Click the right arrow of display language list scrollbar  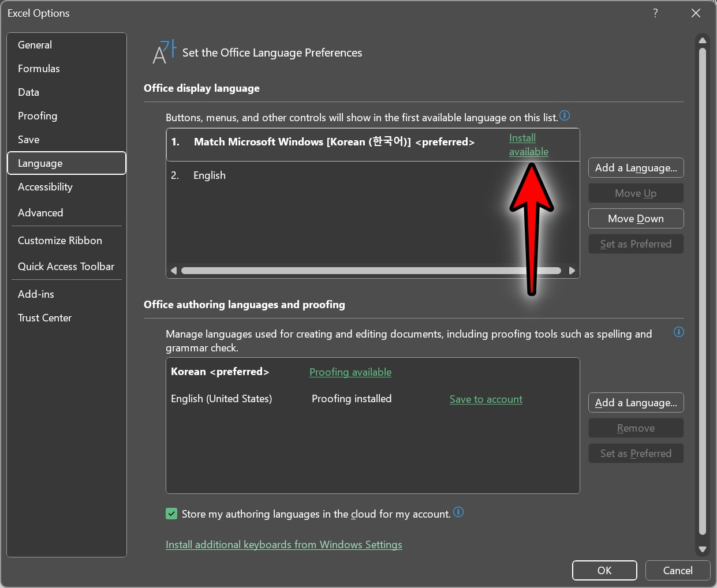572,271
